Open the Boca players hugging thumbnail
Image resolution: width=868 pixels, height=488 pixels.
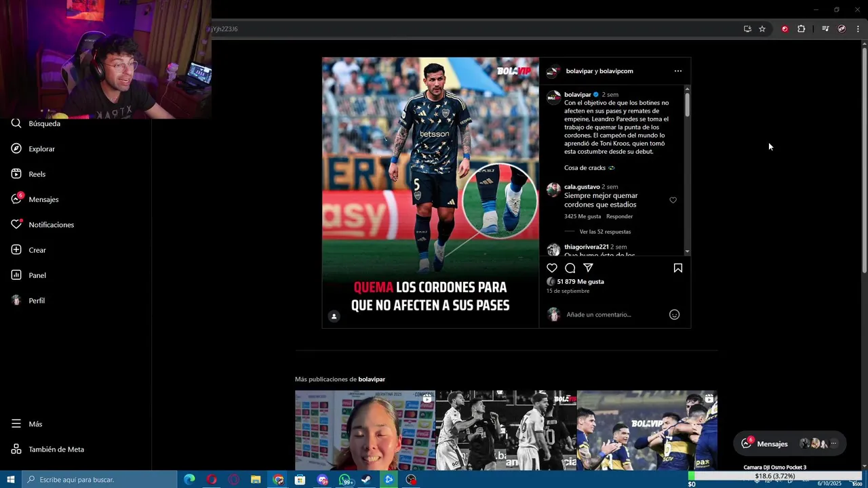click(x=647, y=430)
